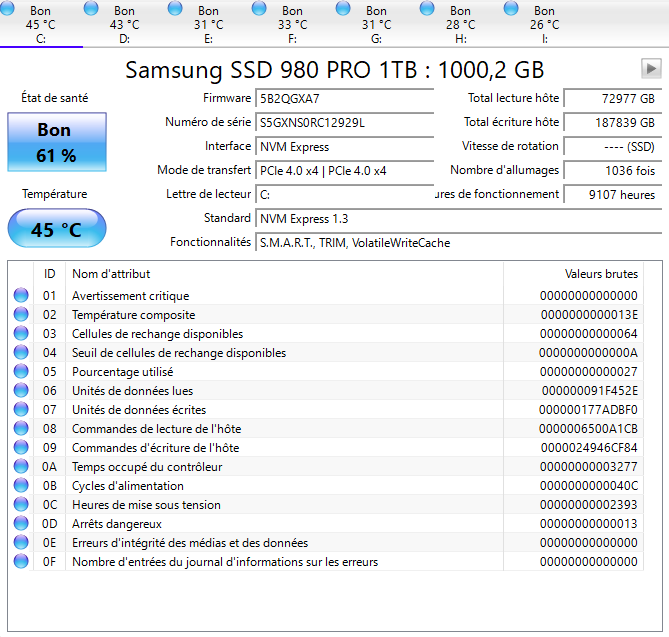Click the Standard field NVM Express 1.3

tap(459, 218)
